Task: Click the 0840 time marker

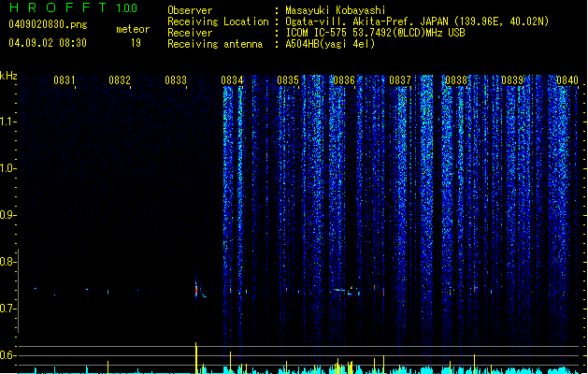Action: (567, 80)
